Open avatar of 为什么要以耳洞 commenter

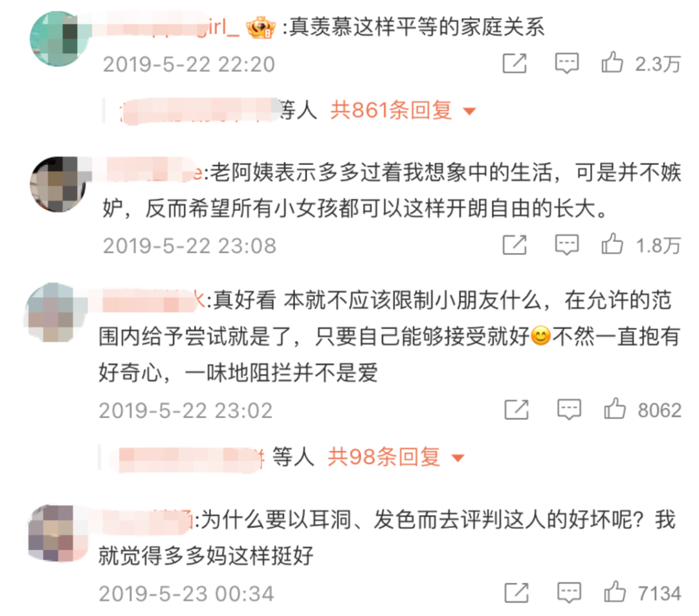click(x=56, y=533)
